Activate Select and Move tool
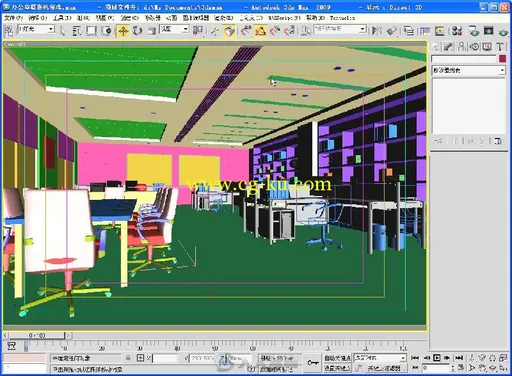The height and width of the screenshot is (376, 512). tap(123, 31)
